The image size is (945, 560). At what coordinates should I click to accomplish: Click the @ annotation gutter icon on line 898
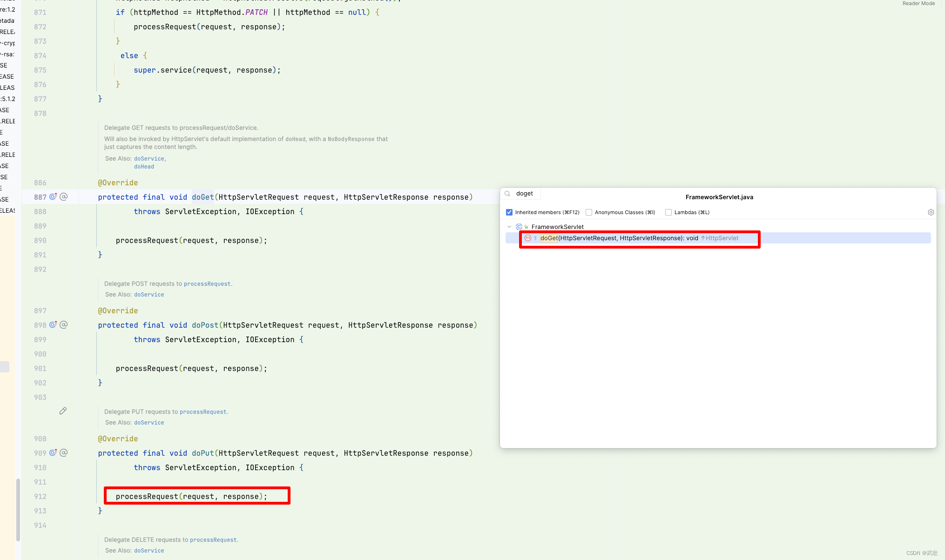pyautogui.click(x=64, y=324)
